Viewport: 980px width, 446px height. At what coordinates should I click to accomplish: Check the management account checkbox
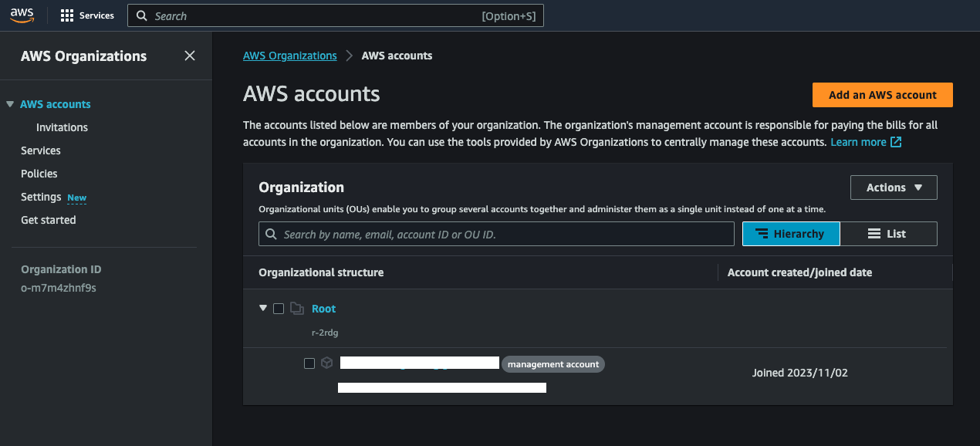click(309, 363)
